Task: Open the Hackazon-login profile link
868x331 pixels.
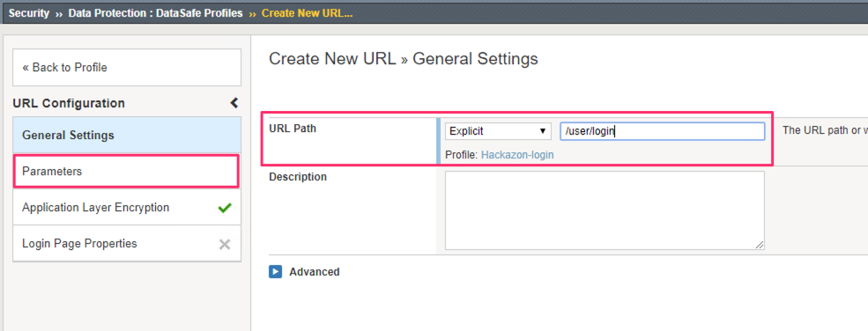Action: point(517,155)
